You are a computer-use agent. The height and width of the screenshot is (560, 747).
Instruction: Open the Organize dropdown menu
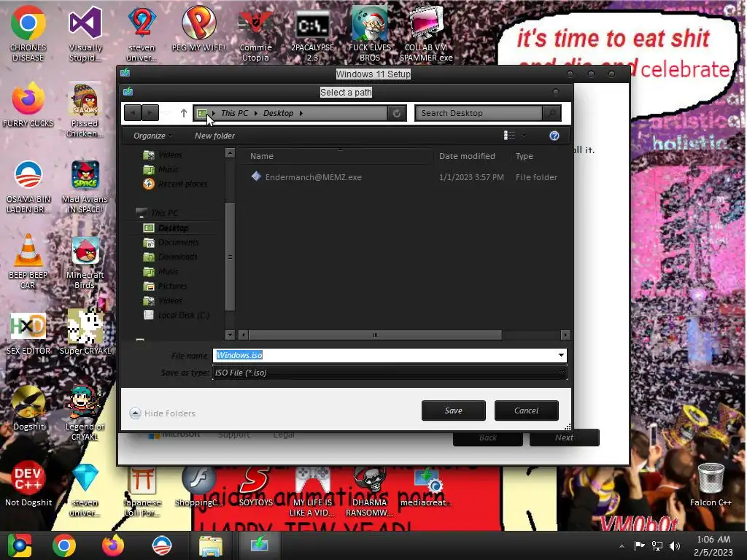click(x=152, y=136)
